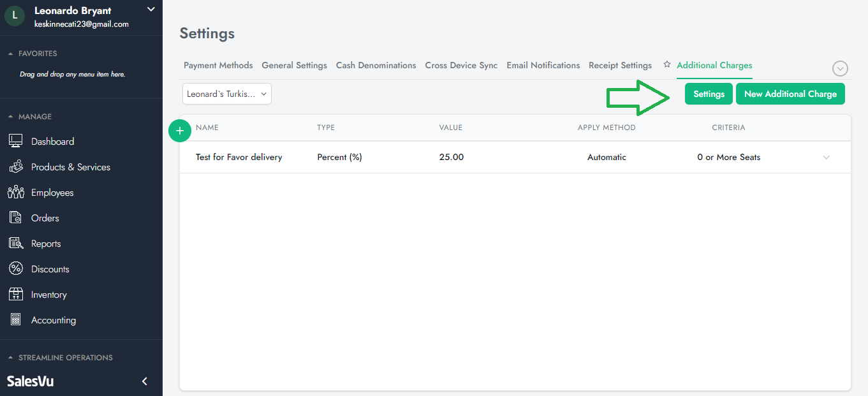Screen dimensions: 868x396
Task: Click the Dashboard monitor icon in sidebar
Action: pos(16,142)
